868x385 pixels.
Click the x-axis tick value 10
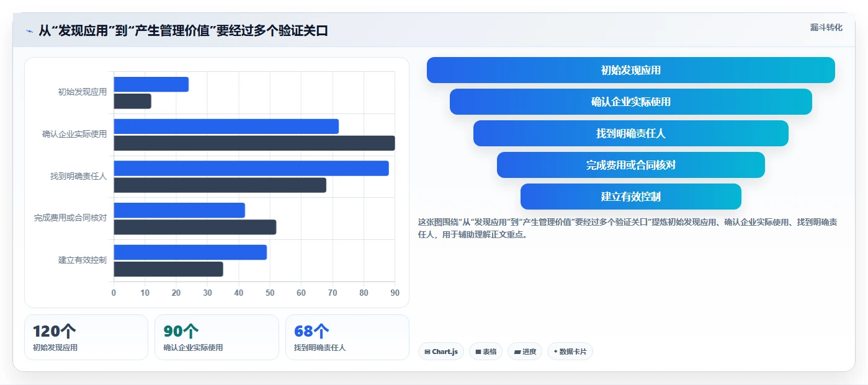[145, 293]
